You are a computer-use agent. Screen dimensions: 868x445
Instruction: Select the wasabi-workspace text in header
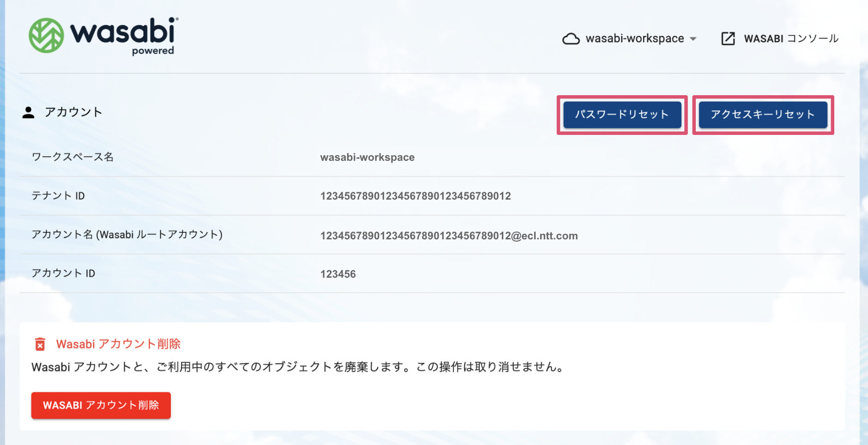[635, 39]
